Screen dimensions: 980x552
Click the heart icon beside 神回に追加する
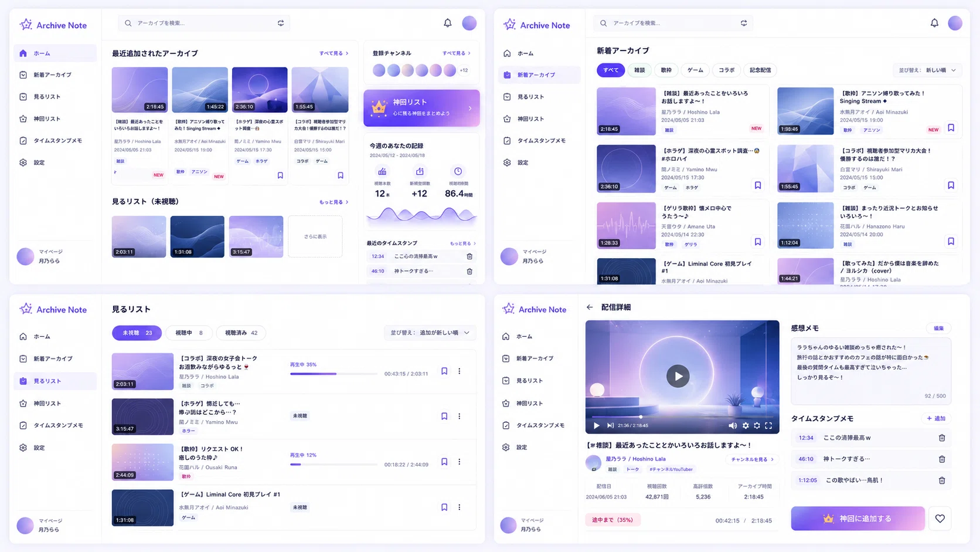pos(940,519)
